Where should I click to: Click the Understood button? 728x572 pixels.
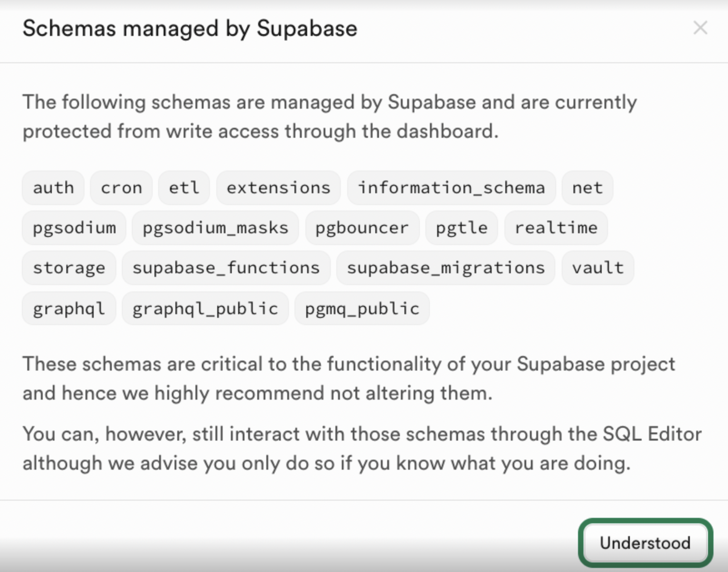coord(645,543)
